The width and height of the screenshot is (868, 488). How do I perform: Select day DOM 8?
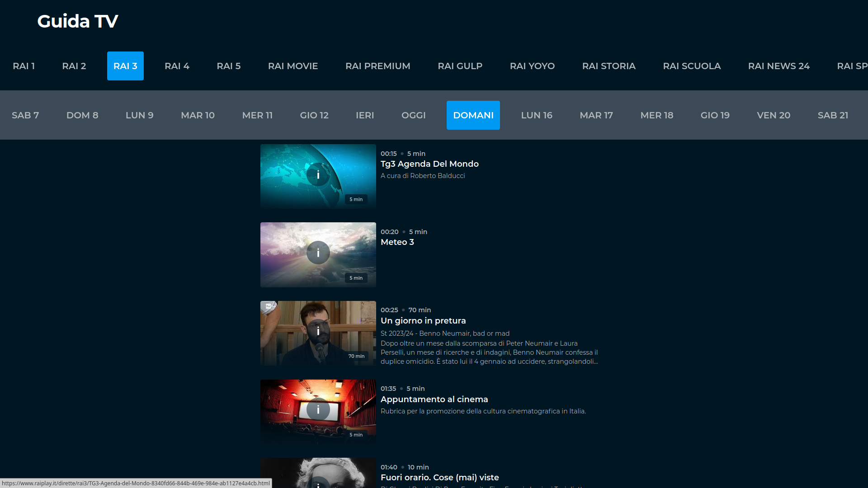tap(82, 115)
